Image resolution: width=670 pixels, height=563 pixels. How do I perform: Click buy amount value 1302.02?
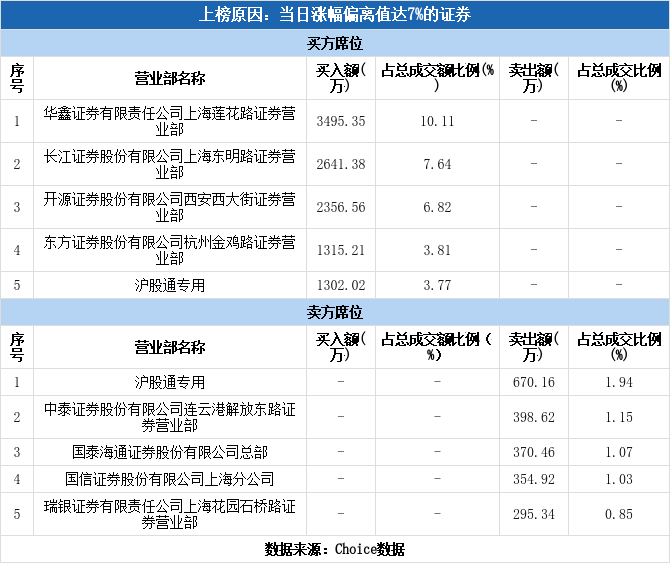point(341,285)
